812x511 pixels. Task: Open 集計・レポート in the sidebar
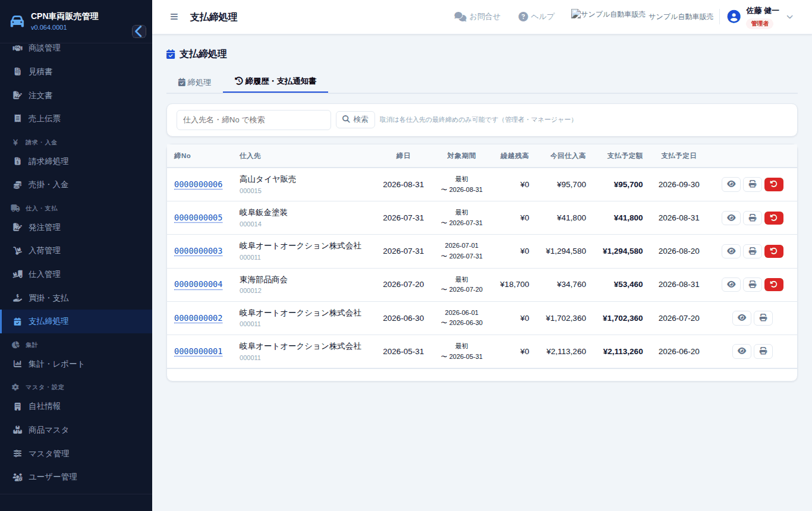pyautogui.click(x=76, y=364)
